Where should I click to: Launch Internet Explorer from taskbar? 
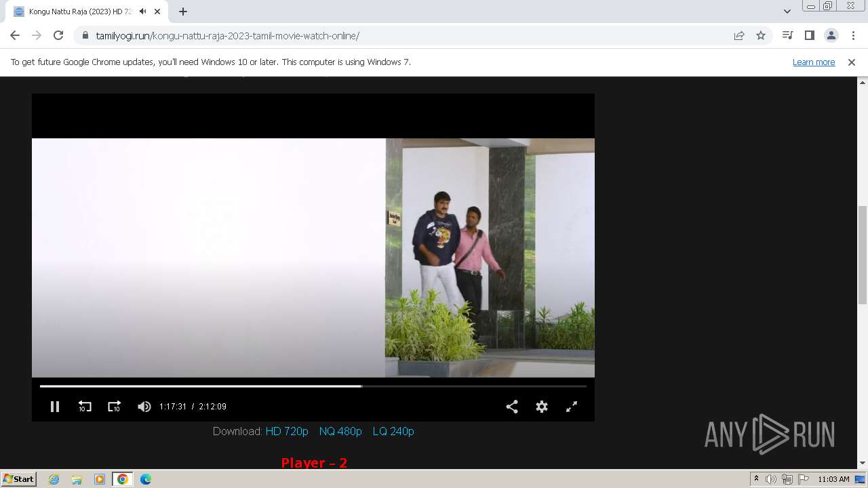point(54,479)
